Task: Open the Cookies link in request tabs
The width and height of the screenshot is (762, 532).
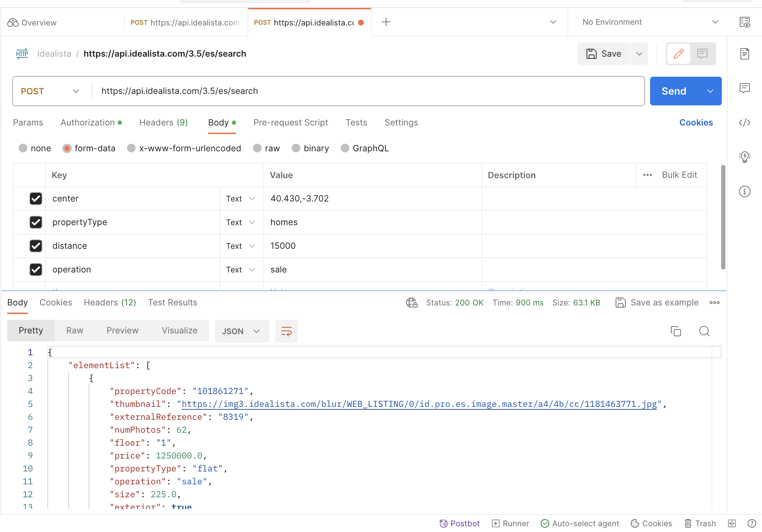Action: 696,123
